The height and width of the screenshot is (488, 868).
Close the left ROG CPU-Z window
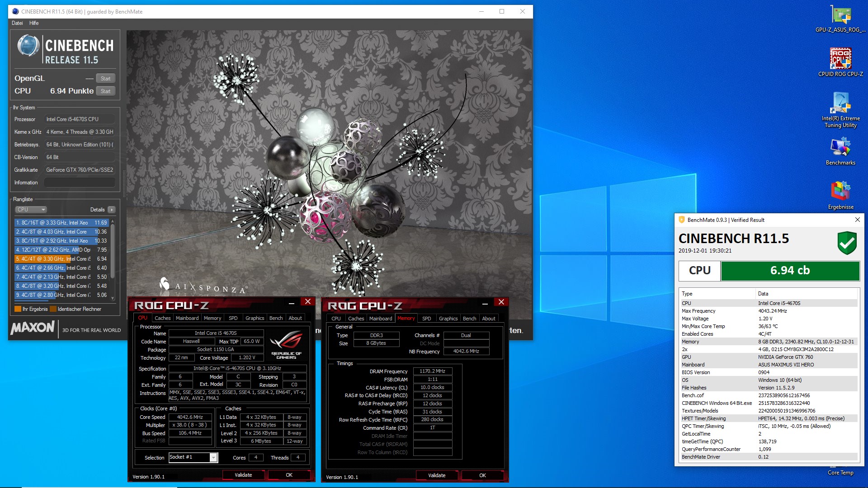tap(308, 301)
